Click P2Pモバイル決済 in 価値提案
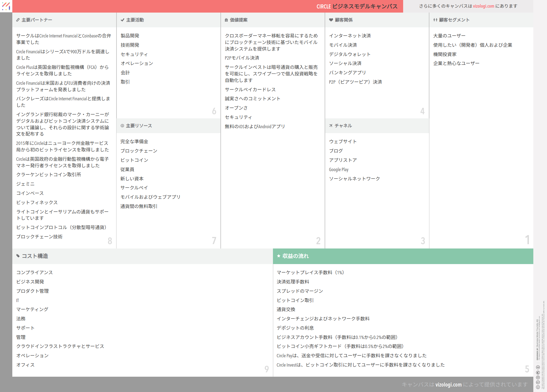The width and height of the screenshot is (547, 392). coord(242,58)
